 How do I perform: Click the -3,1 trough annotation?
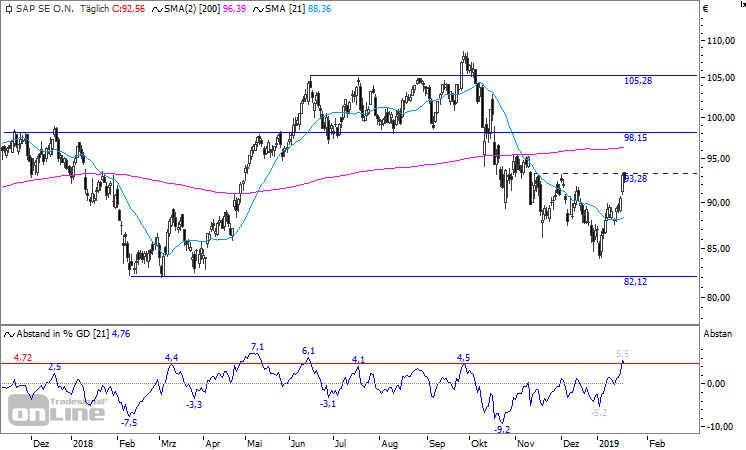(x=328, y=403)
